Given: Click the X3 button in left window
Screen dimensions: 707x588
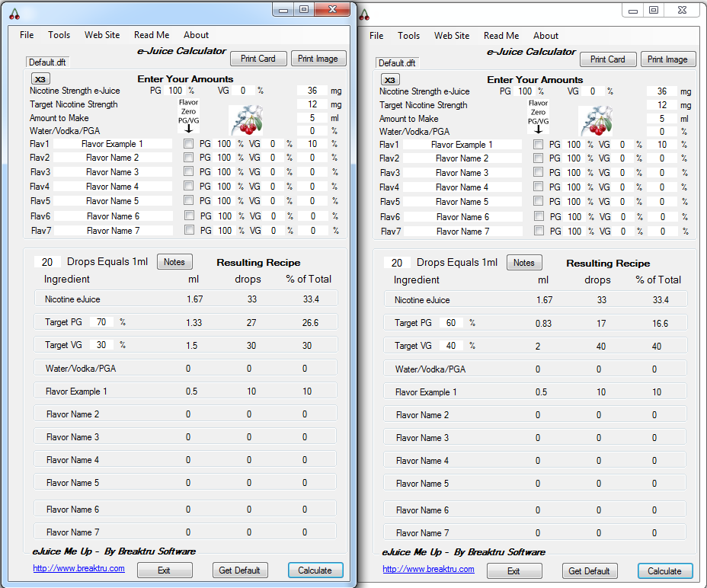Looking at the screenshot, I should (40, 79).
